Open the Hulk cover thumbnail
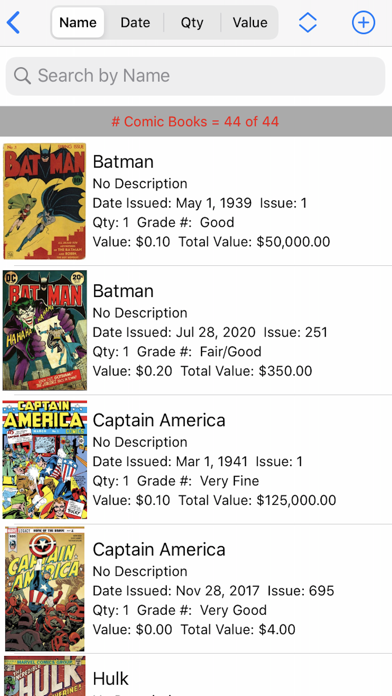Viewport: 392px width, 696px height. coord(44,676)
